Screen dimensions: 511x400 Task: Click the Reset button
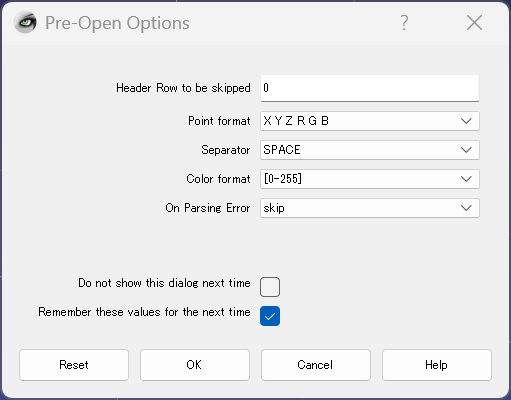tap(74, 365)
